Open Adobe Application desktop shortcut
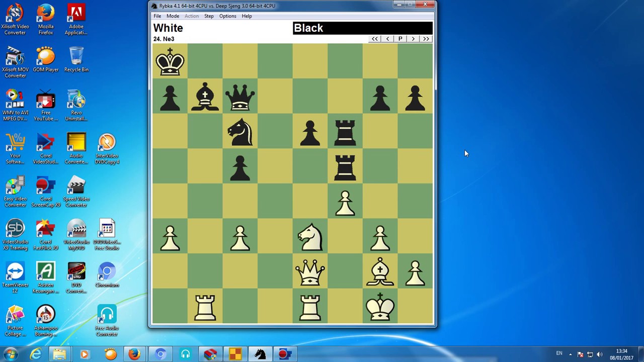The image size is (644, 362). (76, 20)
